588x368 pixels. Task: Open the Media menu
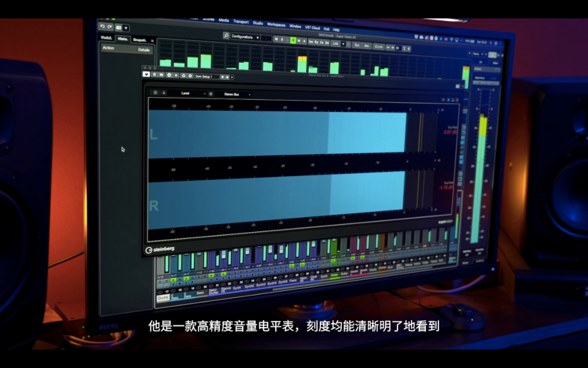tap(224, 20)
